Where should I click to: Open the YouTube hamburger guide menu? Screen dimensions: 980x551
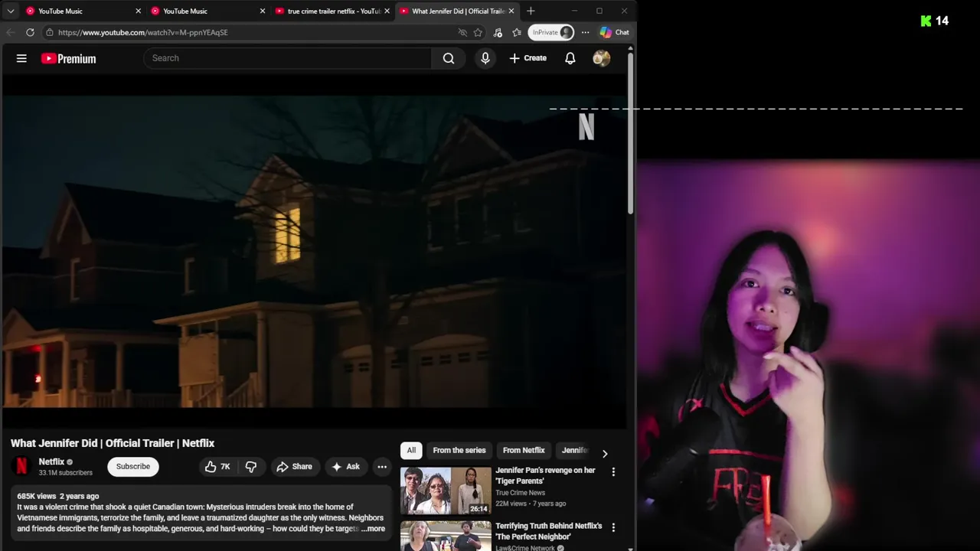[21, 58]
